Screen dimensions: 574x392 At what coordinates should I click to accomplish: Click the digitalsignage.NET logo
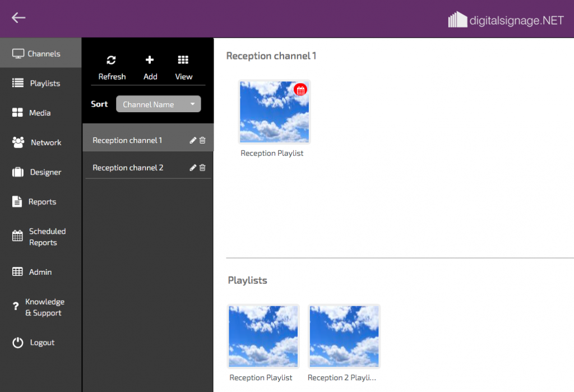pyautogui.click(x=506, y=21)
